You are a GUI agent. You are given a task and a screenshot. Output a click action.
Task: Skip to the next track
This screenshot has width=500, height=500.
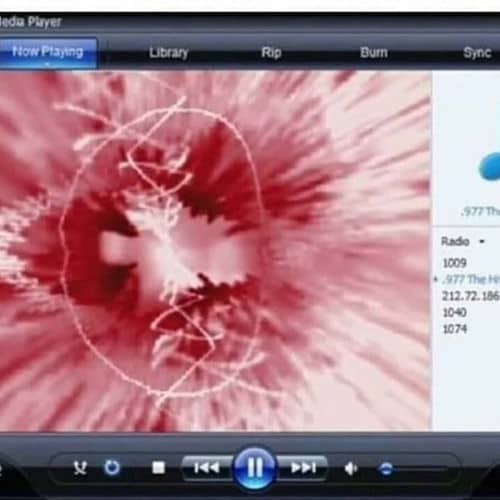pos(303,468)
